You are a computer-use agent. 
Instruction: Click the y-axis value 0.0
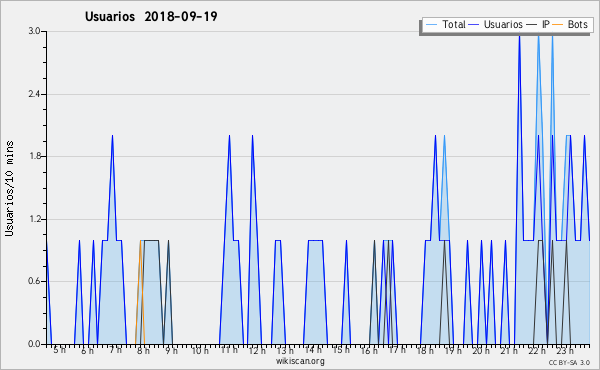click(34, 344)
